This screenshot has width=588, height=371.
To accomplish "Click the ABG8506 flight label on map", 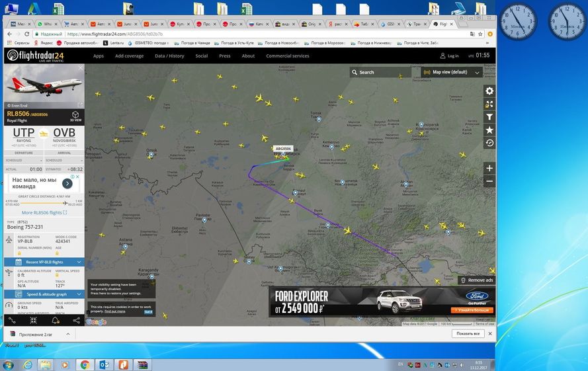I will pyautogui.click(x=283, y=149).
